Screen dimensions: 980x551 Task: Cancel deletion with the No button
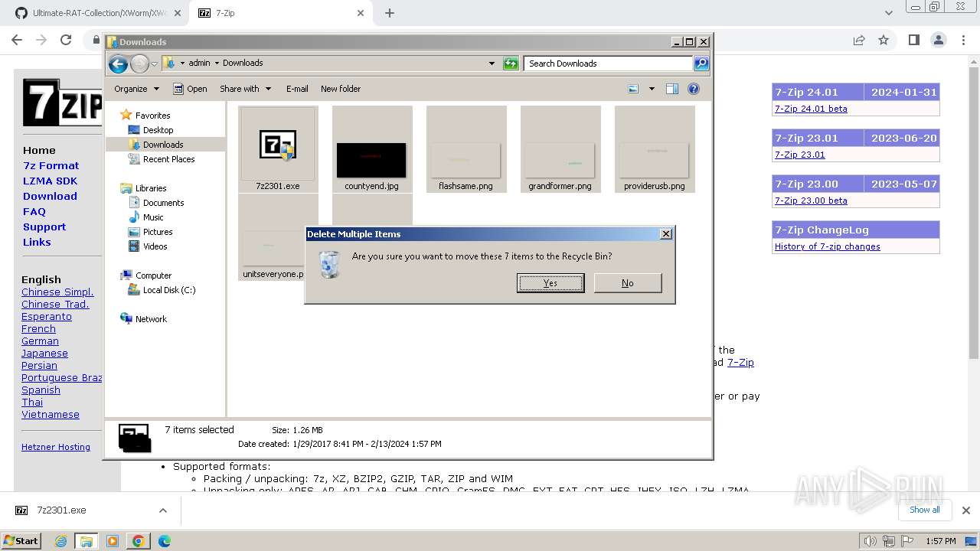click(628, 283)
